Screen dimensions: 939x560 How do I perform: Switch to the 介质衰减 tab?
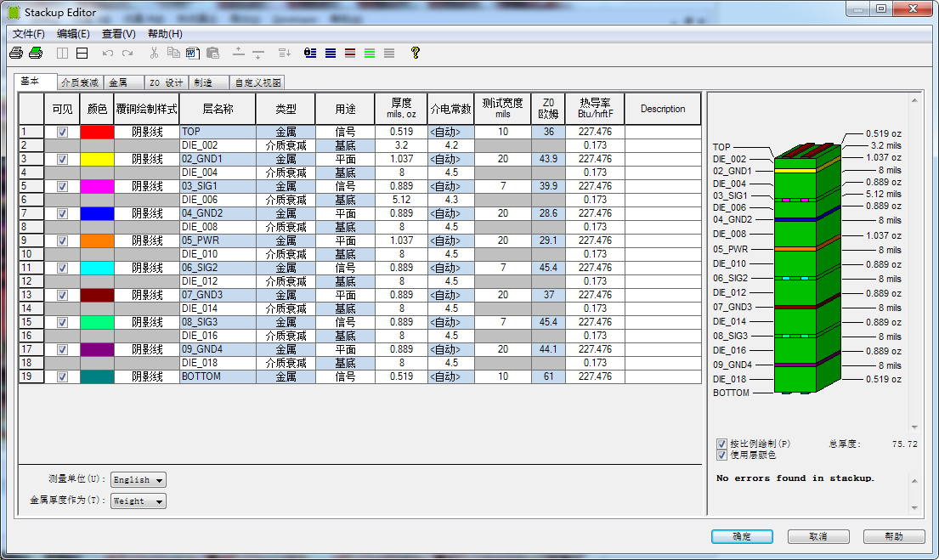[x=80, y=82]
